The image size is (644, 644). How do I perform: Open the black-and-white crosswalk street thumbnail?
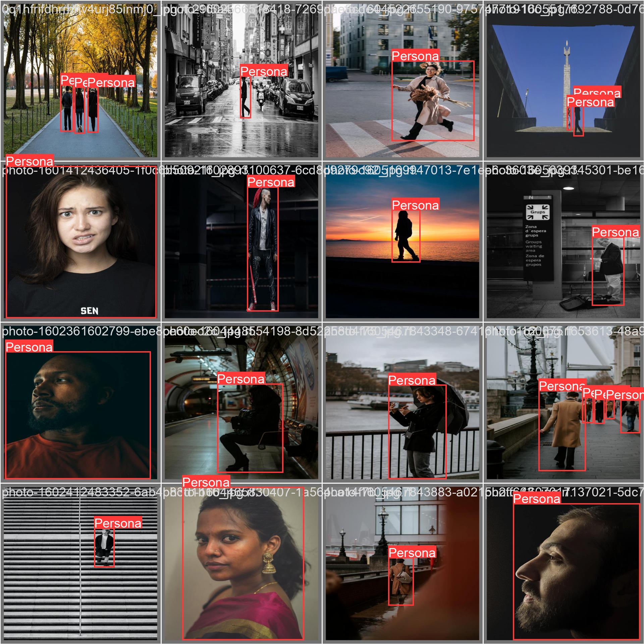pyautogui.click(x=201, y=134)
